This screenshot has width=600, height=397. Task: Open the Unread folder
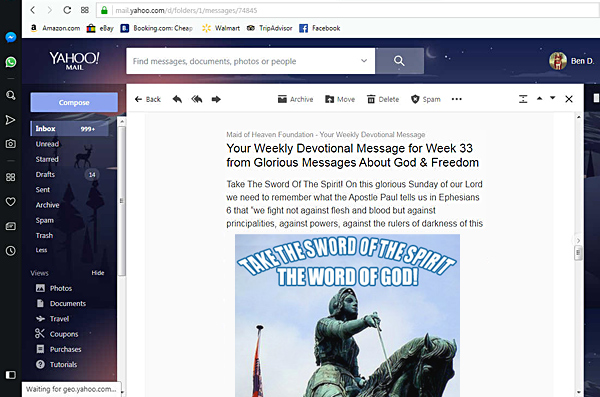(47, 144)
